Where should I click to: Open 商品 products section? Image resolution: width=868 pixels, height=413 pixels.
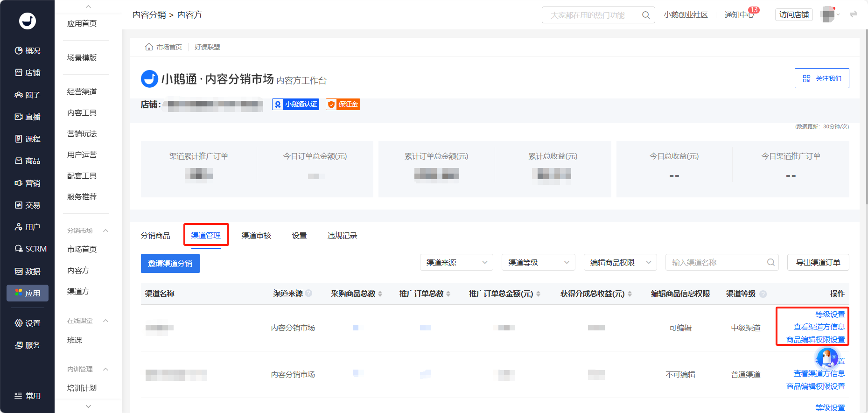pyautogui.click(x=28, y=161)
